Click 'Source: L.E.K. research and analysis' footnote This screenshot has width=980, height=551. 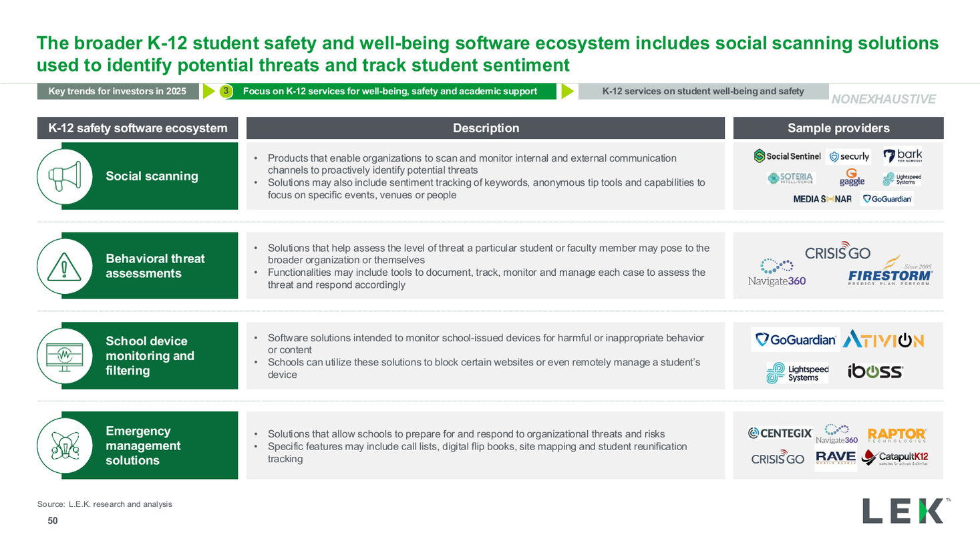(105, 504)
